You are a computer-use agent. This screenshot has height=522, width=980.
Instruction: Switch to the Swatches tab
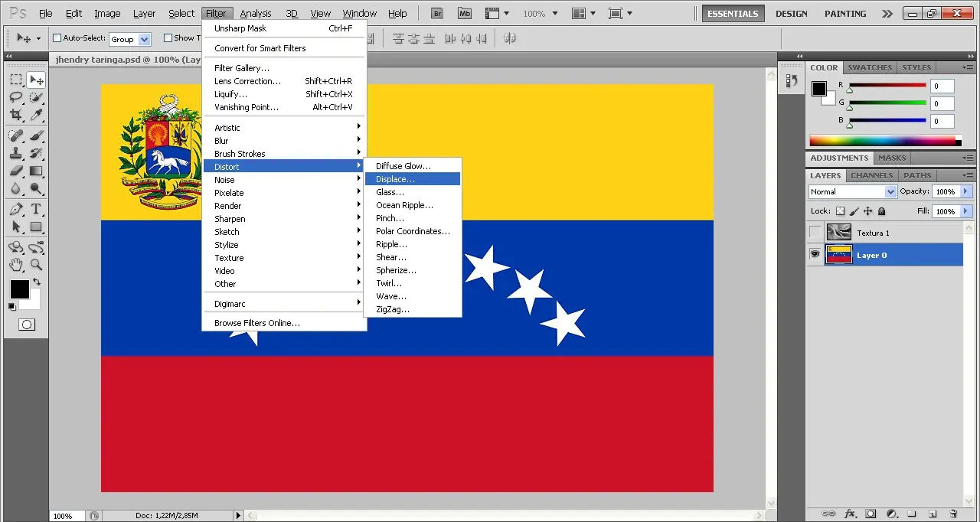pyautogui.click(x=870, y=67)
